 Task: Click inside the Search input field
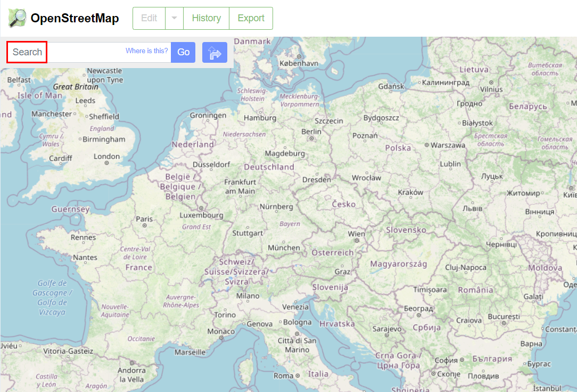click(80, 52)
